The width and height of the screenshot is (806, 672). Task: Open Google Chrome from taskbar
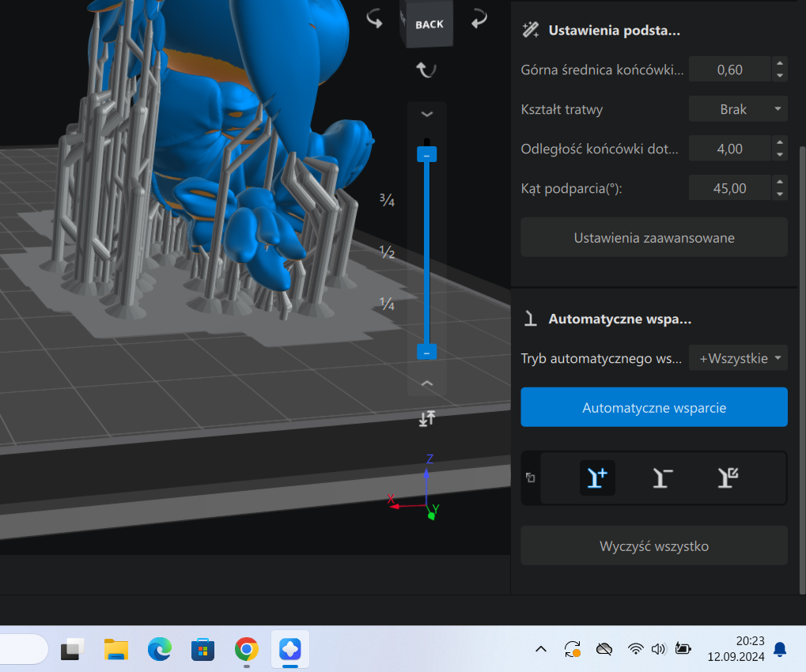click(x=247, y=650)
